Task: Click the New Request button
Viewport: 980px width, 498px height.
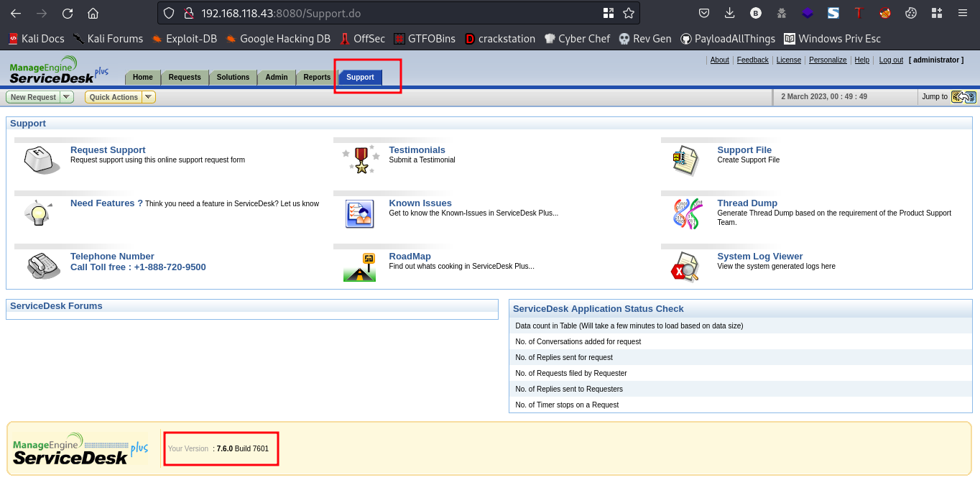Action: pyautogui.click(x=33, y=97)
